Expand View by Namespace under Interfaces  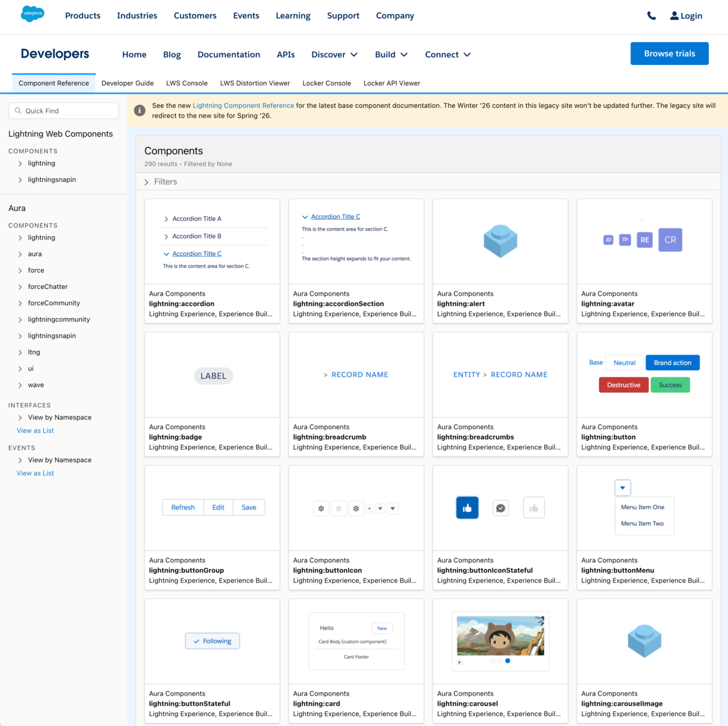20,418
